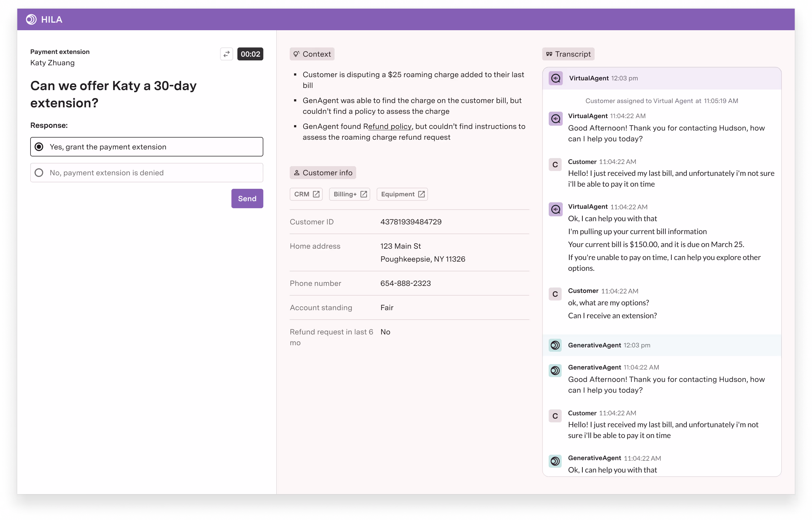812x520 pixels.
Task: Click 'Can I receive an extension?' message
Action: (612, 315)
